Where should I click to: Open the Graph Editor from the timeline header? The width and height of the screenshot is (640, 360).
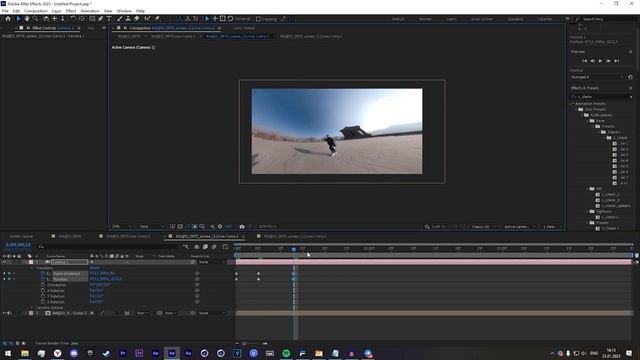click(x=225, y=247)
